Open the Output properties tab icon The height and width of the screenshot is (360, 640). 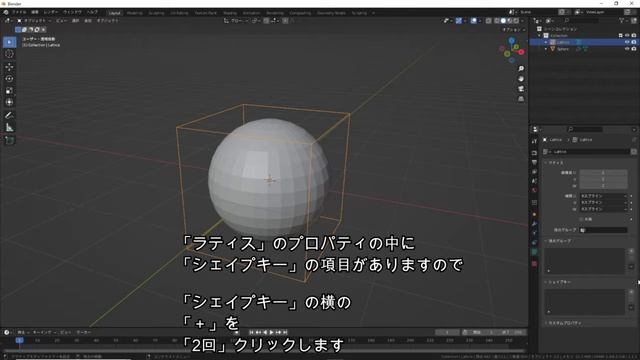tap(534, 162)
